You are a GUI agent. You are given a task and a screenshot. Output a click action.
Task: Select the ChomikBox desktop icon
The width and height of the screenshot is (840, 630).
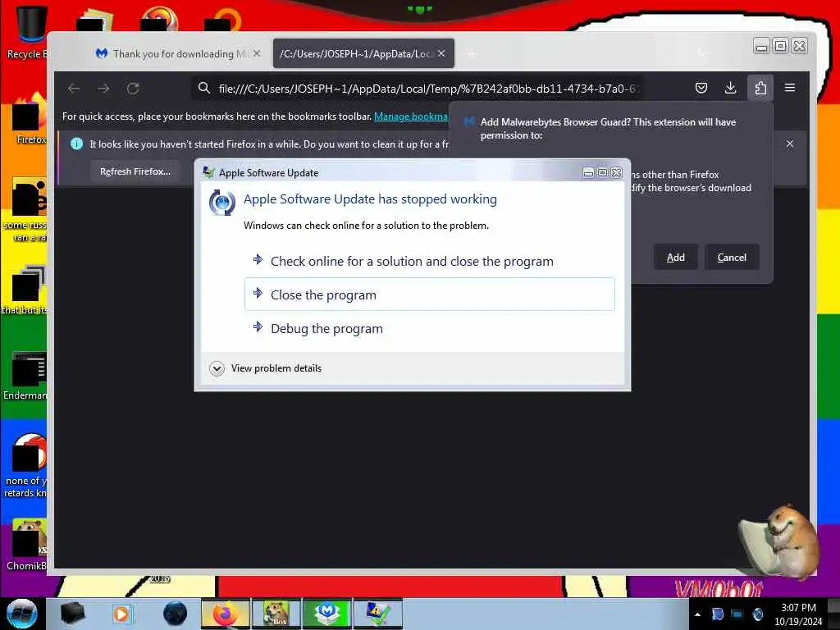click(27, 545)
